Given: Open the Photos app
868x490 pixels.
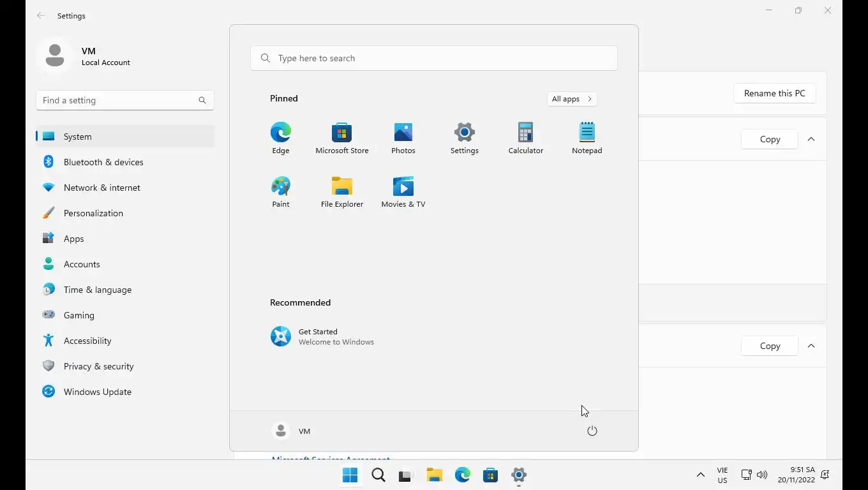Looking at the screenshot, I should click(x=403, y=138).
